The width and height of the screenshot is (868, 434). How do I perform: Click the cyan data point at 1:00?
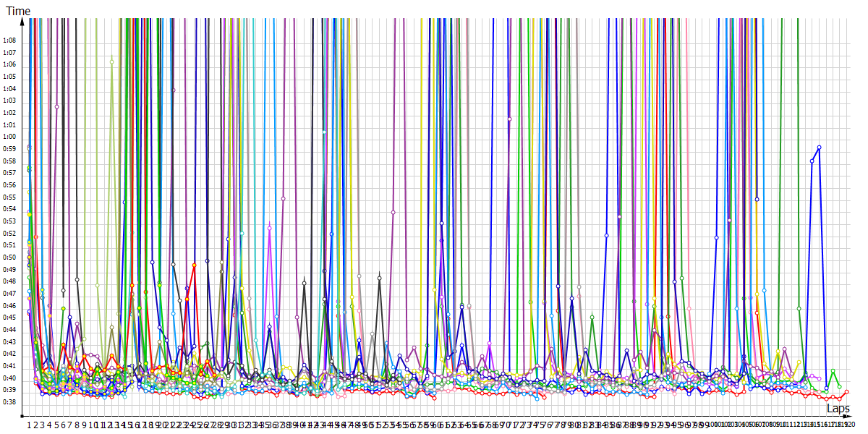(324, 132)
